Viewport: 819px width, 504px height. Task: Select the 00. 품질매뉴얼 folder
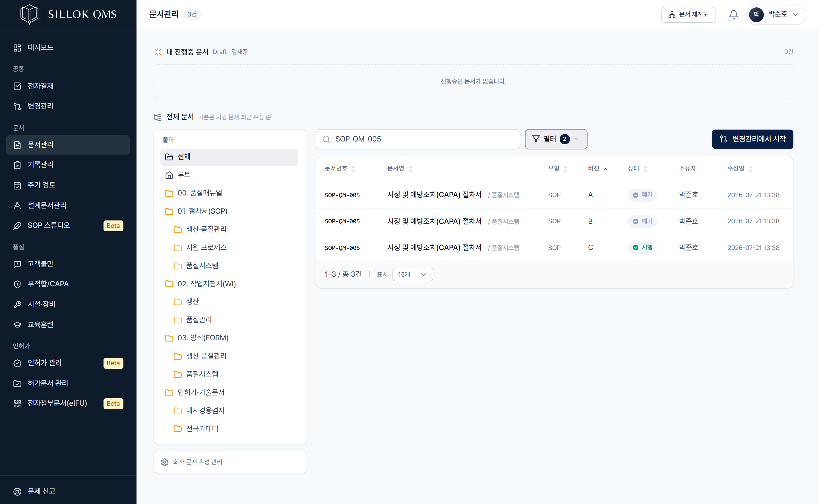click(x=229, y=193)
